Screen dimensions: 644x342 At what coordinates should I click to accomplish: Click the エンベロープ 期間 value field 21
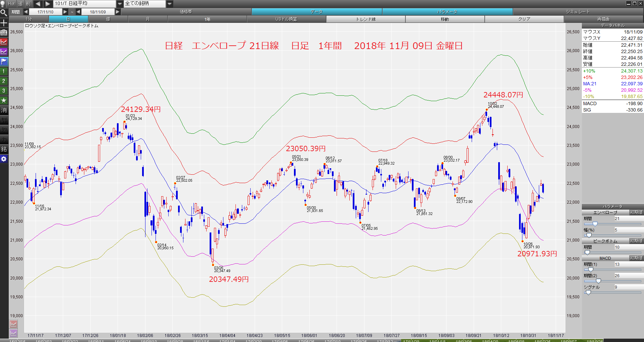(x=629, y=218)
